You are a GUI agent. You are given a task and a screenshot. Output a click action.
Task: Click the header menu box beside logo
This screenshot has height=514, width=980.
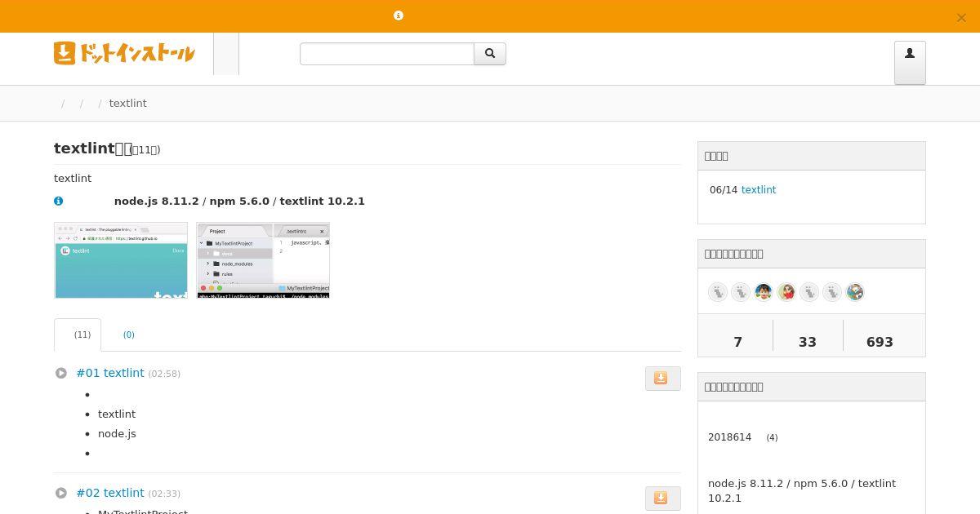[x=226, y=54]
